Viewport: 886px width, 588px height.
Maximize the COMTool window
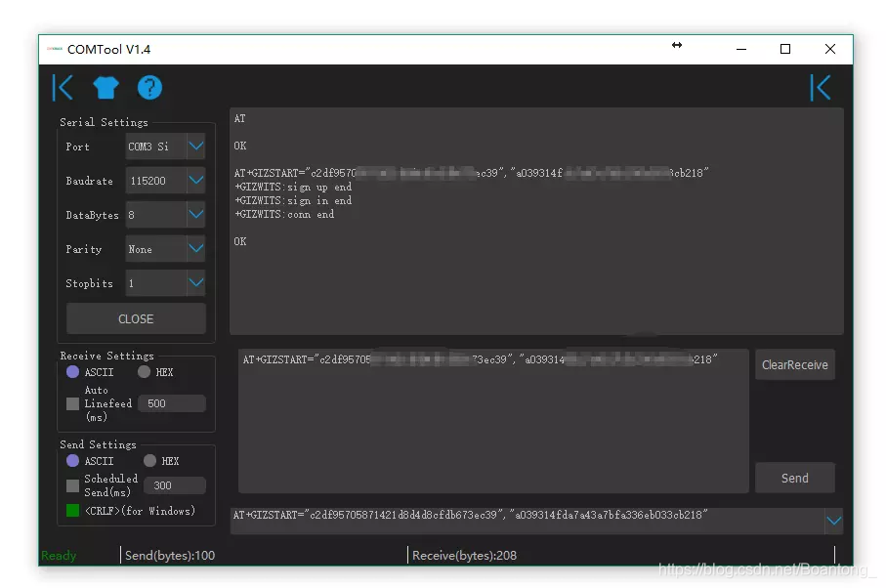[784, 49]
